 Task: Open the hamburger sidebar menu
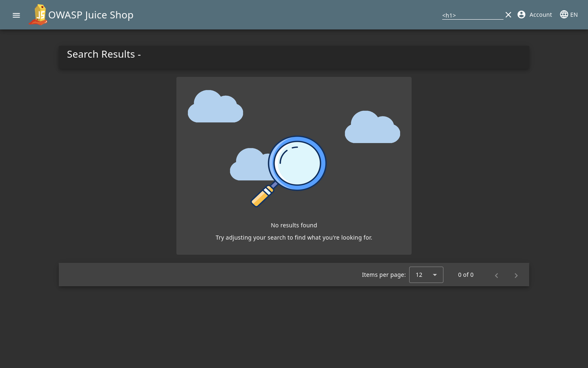[x=16, y=15]
